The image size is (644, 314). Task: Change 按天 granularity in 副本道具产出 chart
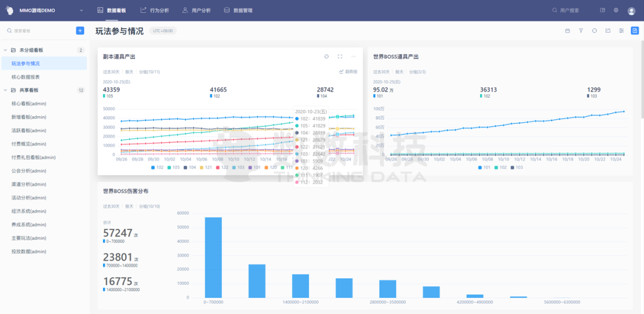coord(129,72)
